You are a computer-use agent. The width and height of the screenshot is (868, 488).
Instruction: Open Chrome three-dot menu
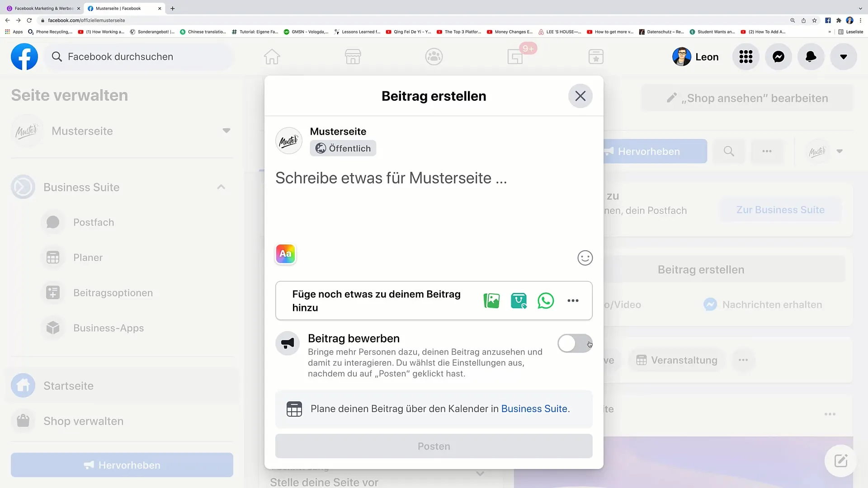coord(860,20)
